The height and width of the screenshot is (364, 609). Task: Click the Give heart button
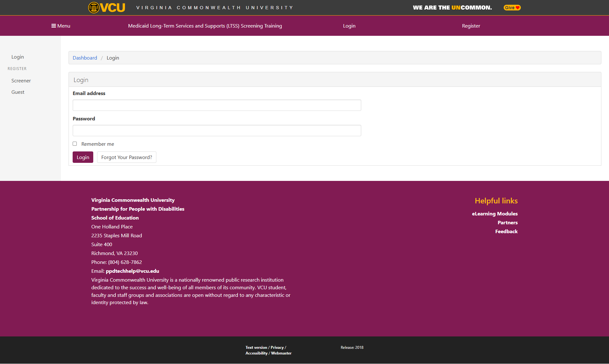point(512,8)
